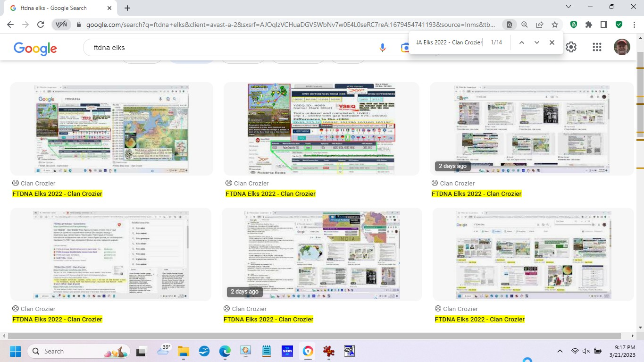Open the zoom magnifier in address bar

pos(525,25)
